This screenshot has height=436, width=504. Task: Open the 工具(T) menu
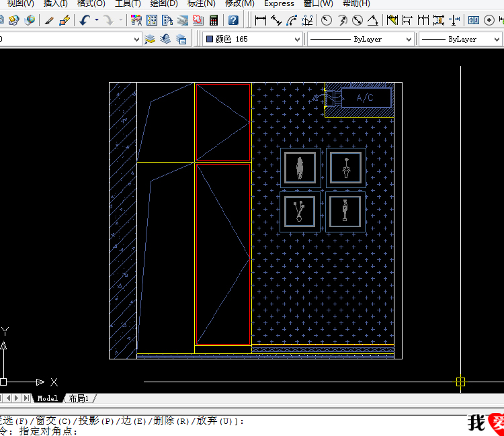click(x=128, y=3)
